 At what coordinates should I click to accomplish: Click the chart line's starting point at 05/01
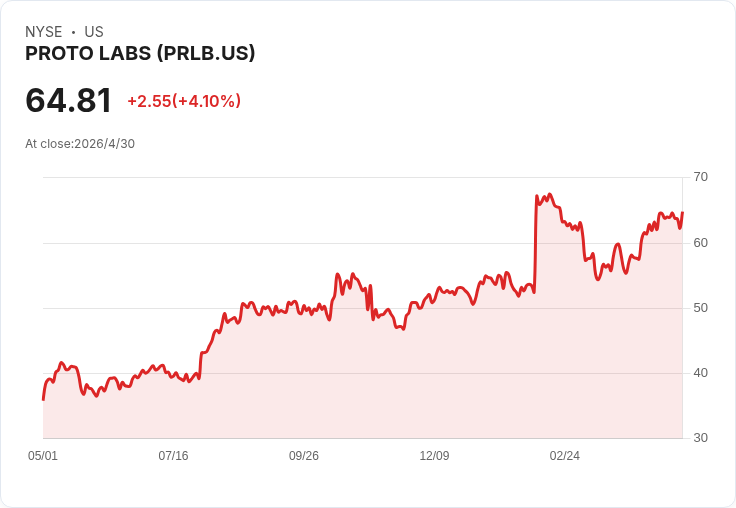click(44, 399)
